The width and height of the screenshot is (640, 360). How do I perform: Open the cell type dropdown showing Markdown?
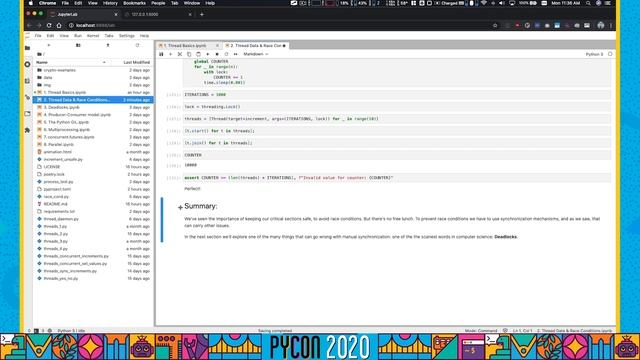[256, 54]
